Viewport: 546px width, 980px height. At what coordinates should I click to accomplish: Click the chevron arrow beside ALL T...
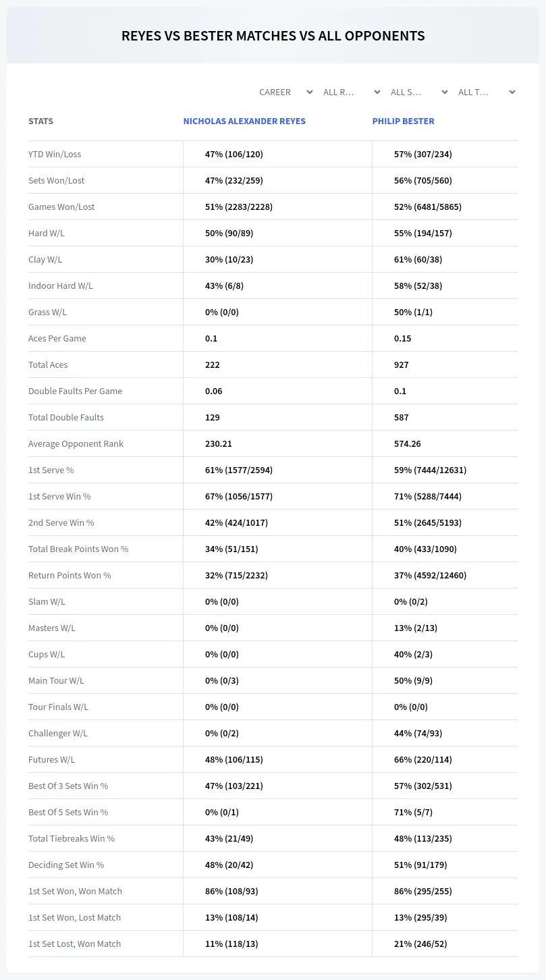tap(512, 92)
